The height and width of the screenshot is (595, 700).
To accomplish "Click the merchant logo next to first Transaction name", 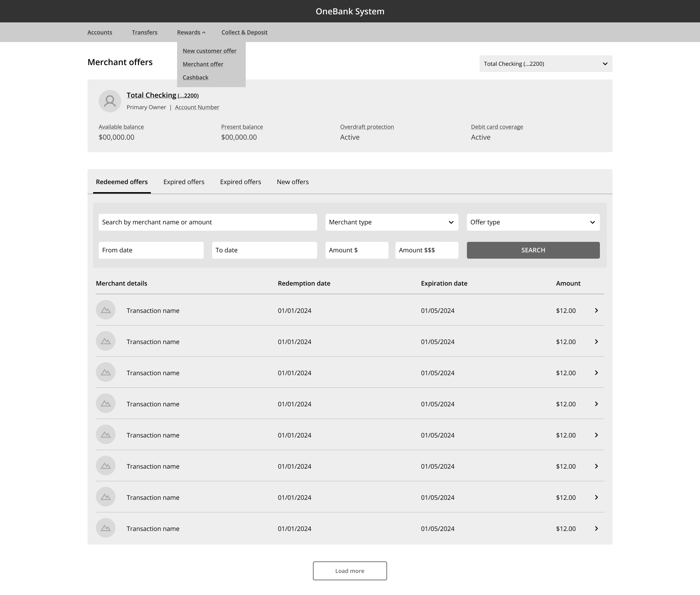I will [105, 309].
